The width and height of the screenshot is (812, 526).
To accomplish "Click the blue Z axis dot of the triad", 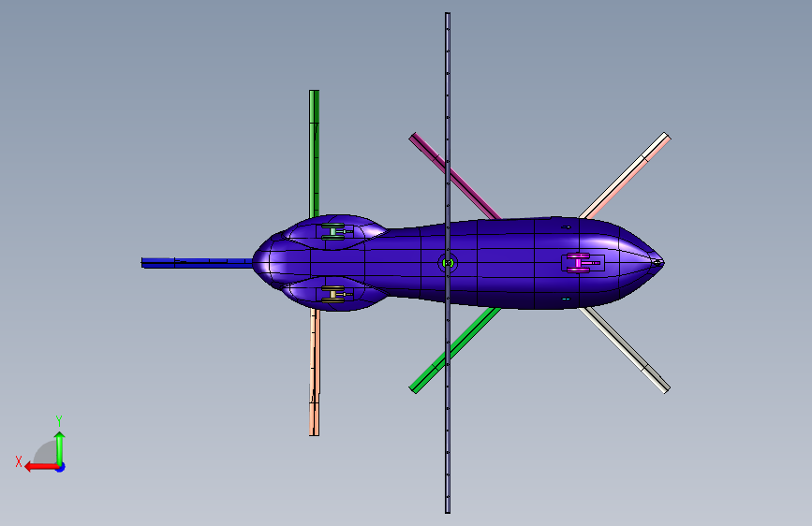I will (61, 467).
